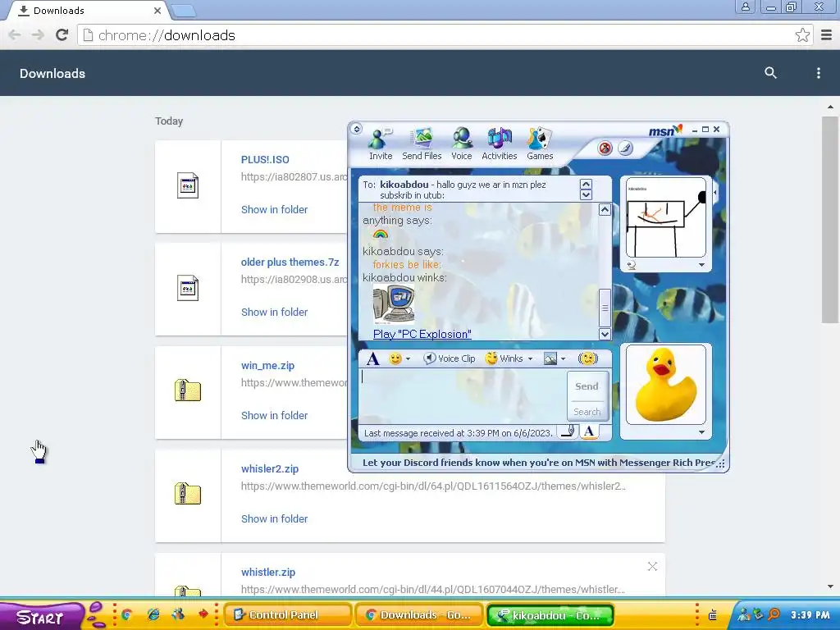840x630 pixels.
Task: Bookmark this page with the star icon
Action: coord(802,35)
